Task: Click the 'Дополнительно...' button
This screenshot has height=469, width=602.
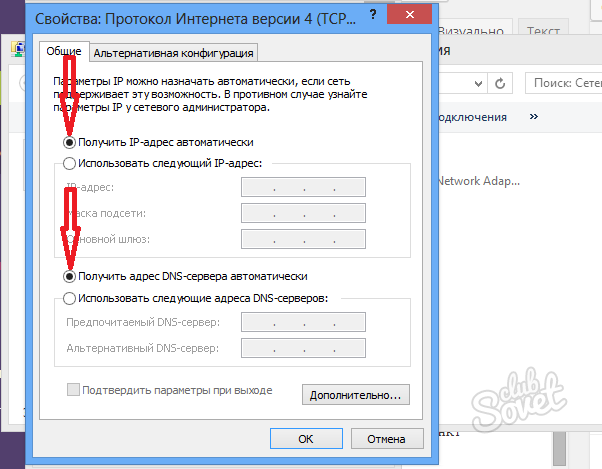Action: 355,395
